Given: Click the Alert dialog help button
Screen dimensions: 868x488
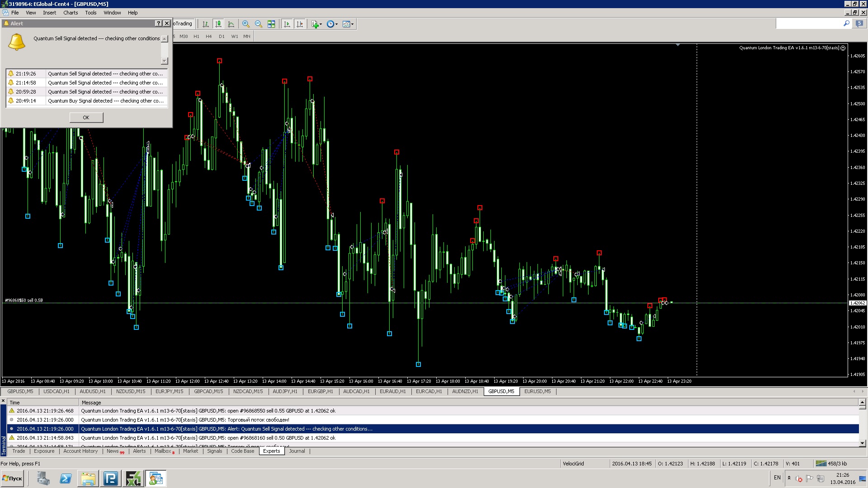Looking at the screenshot, I should (159, 23).
